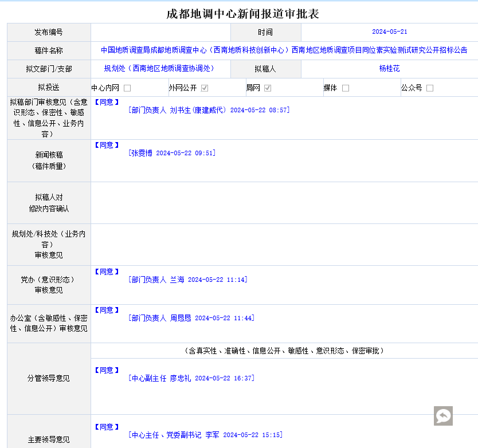Click the 刘书生(康建威代) approval signature line
This screenshot has height=448, width=478.
click(x=209, y=110)
